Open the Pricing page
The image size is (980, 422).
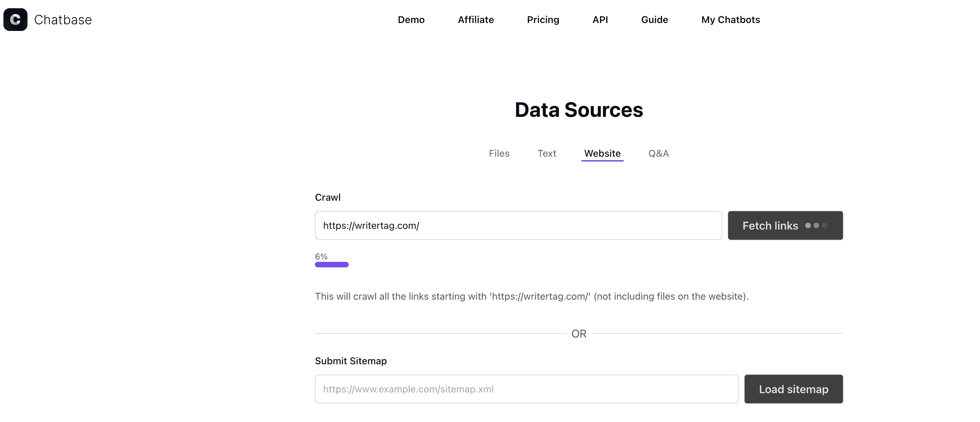coord(543,20)
